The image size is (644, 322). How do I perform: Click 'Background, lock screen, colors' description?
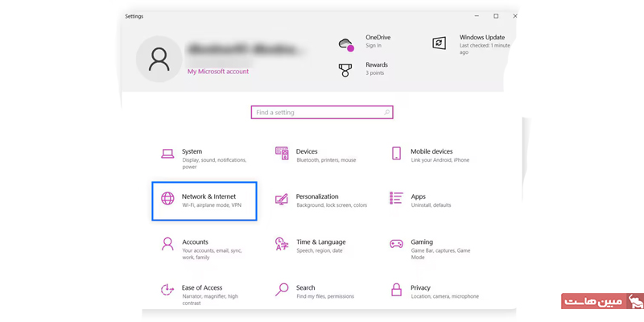coord(332,205)
